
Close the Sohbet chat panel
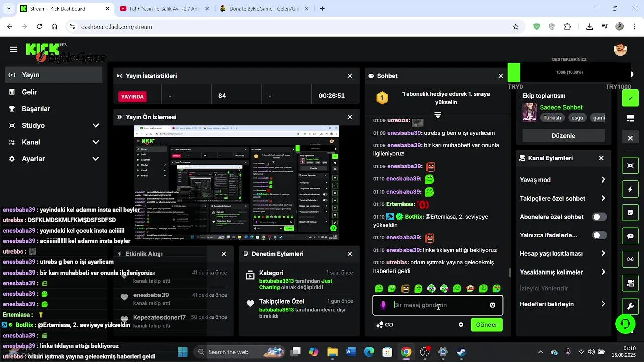[x=501, y=76]
